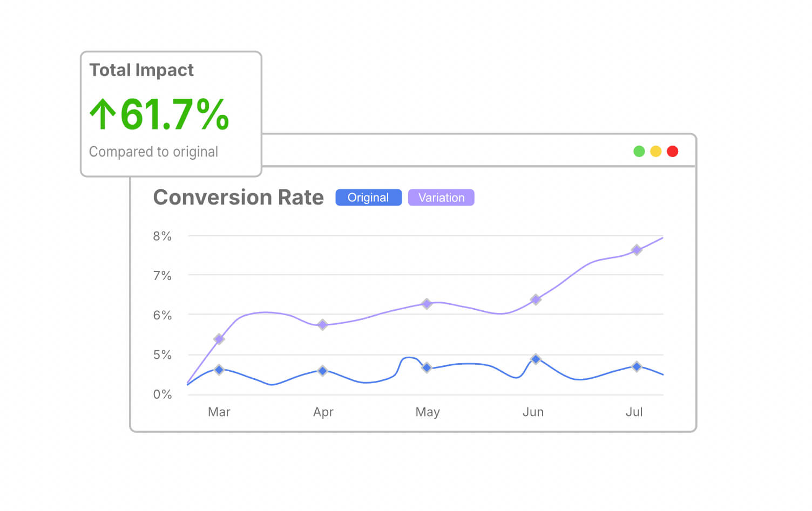812x511 pixels.
Task: Click the red window dot
Action: [x=672, y=151]
